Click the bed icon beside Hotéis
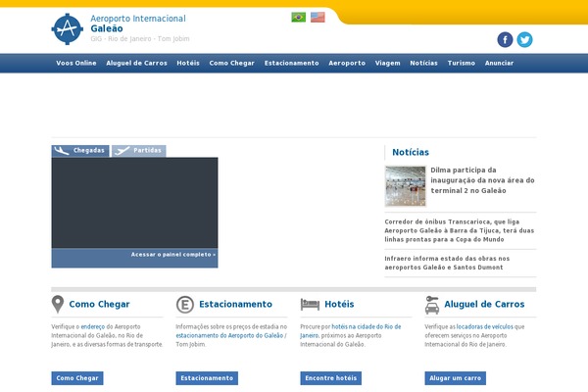Viewport: 588px width, 392px height. (x=310, y=304)
